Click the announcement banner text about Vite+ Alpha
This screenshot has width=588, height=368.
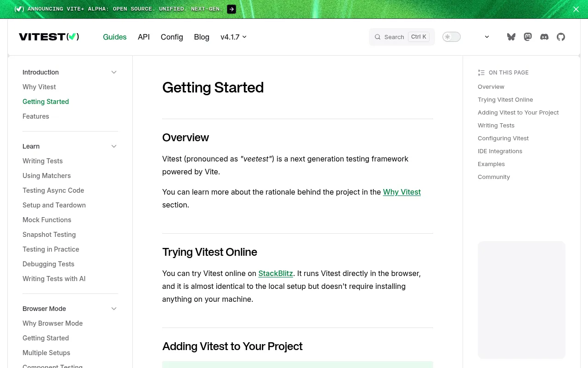coord(125,9)
